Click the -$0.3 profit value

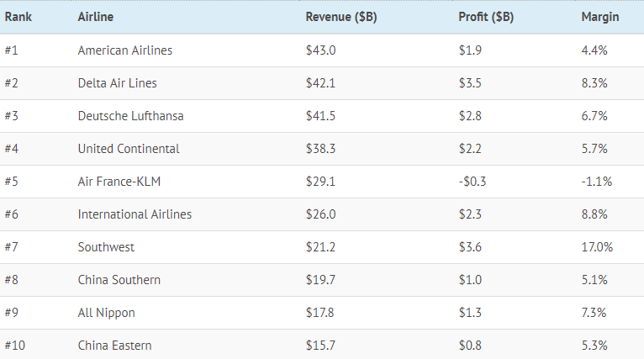[x=472, y=182]
